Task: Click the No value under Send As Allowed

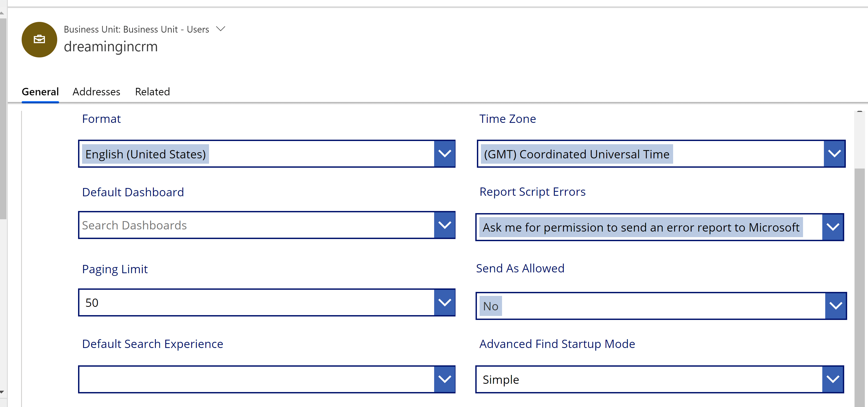Action: [x=490, y=306]
